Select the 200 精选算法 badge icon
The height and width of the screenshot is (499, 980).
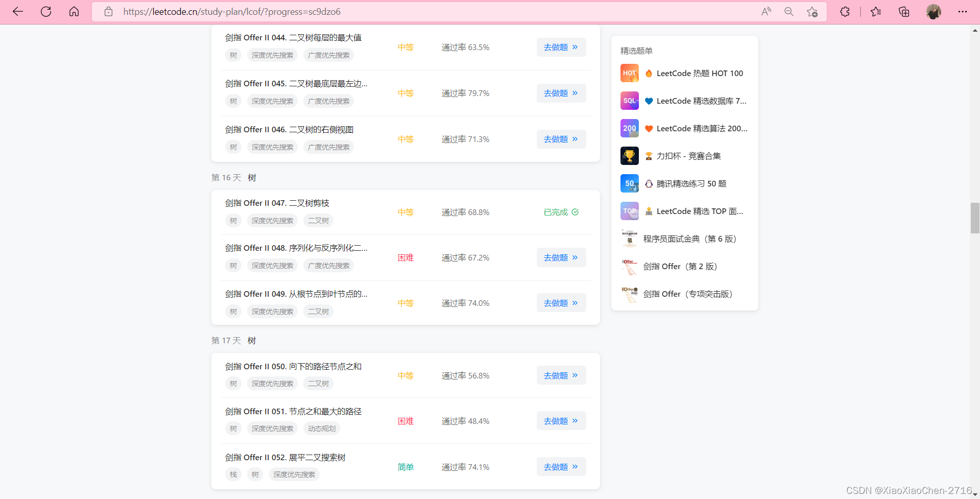pyautogui.click(x=629, y=128)
